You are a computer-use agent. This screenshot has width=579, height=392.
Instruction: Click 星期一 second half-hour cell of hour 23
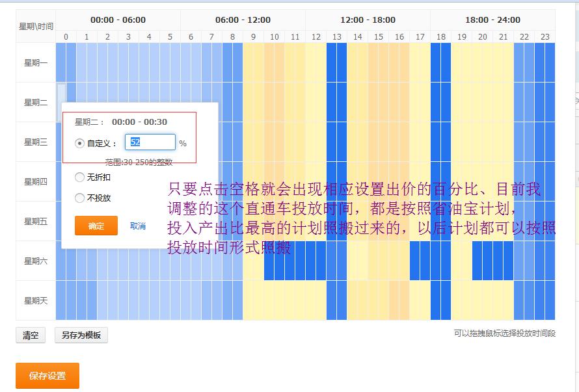550,62
